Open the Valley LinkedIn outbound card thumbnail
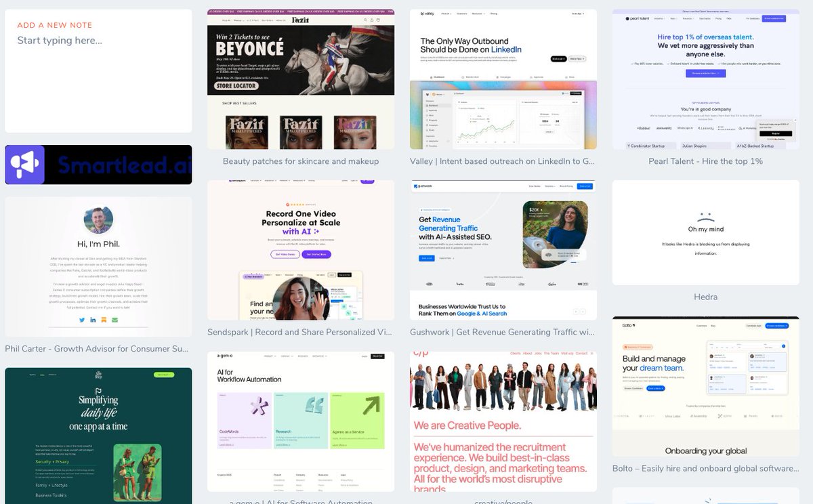 pyautogui.click(x=503, y=79)
